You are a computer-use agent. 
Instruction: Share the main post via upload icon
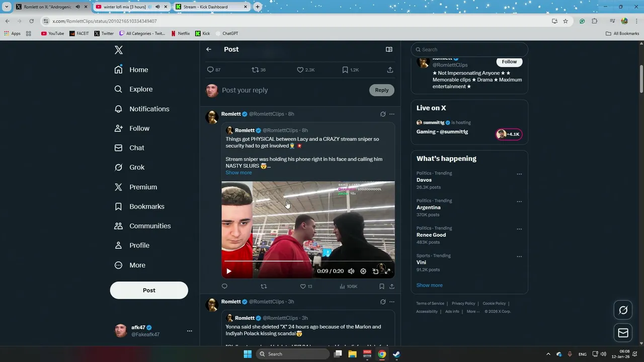(x=390, y=70)
